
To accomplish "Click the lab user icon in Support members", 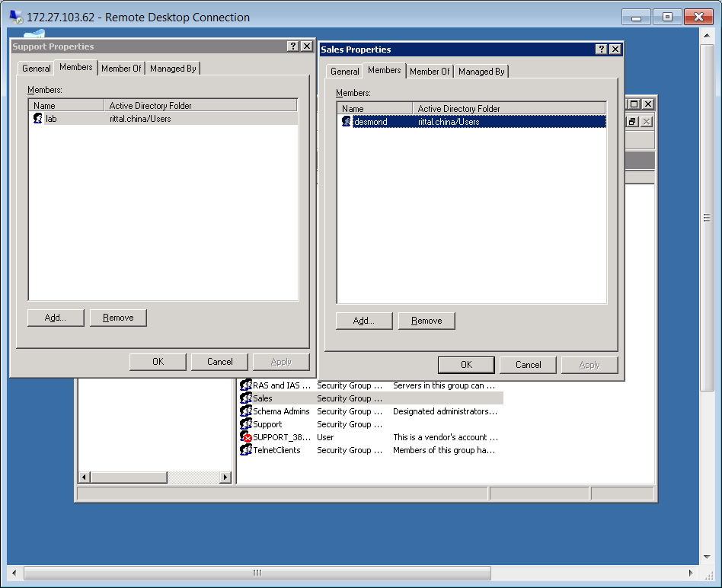I will 38,119.
